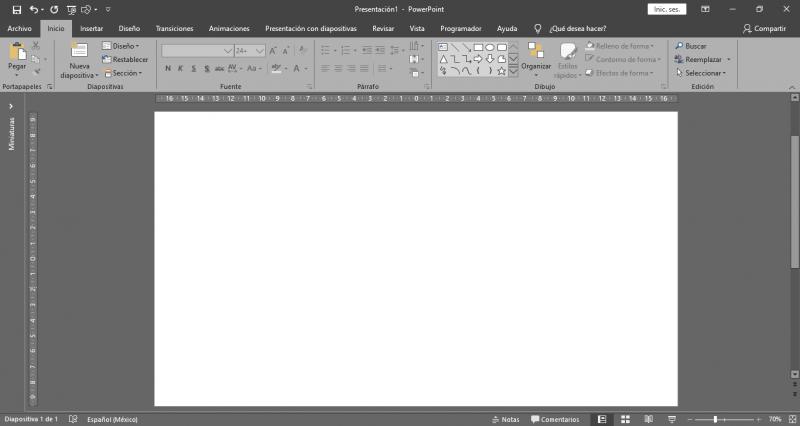Fit slide to current window icon

click(x=791, y=419)
